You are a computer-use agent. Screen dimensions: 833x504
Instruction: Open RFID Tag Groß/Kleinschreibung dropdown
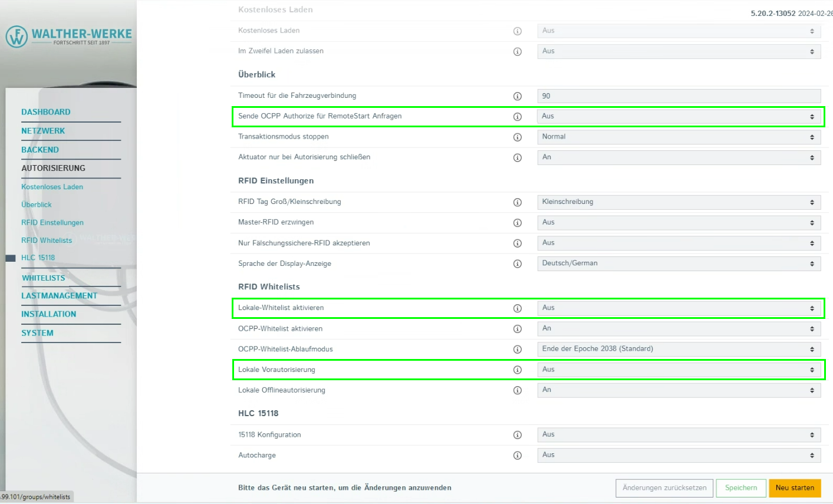[x=678, y=202]
